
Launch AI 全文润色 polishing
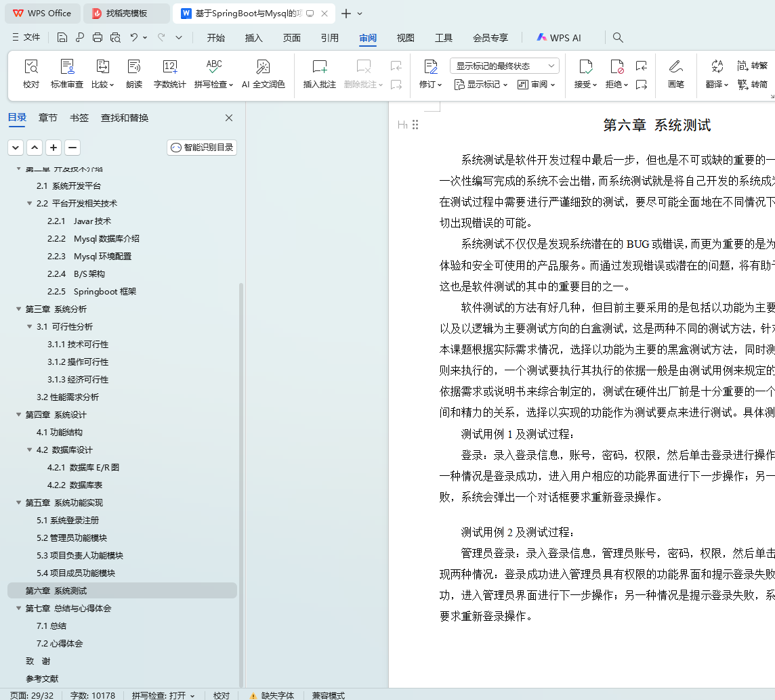click(x=264, y=74)
